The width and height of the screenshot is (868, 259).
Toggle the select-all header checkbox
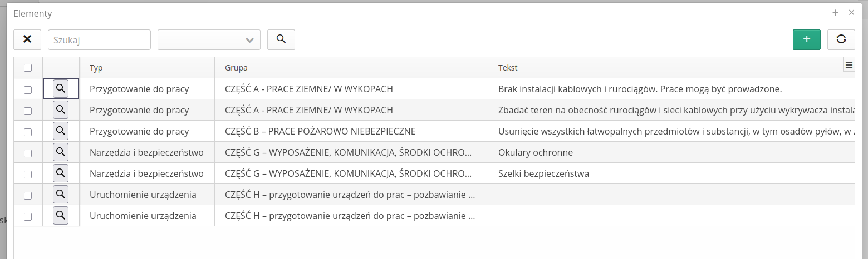tap(28, 68)
